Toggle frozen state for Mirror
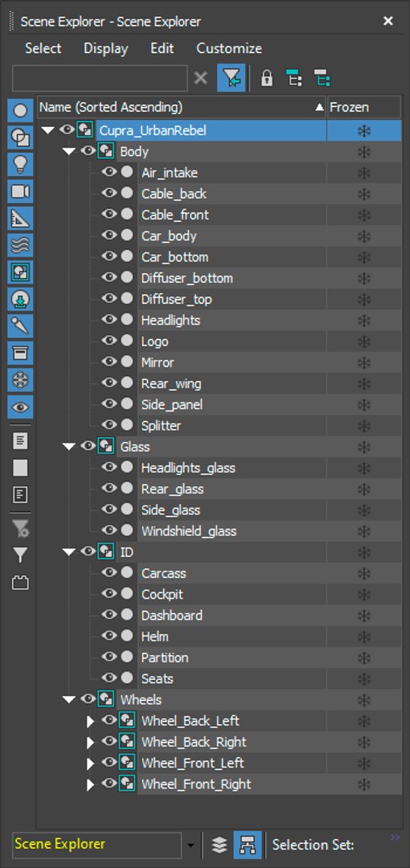The width and height of the screenshot is (410, 868). point(364,362)
